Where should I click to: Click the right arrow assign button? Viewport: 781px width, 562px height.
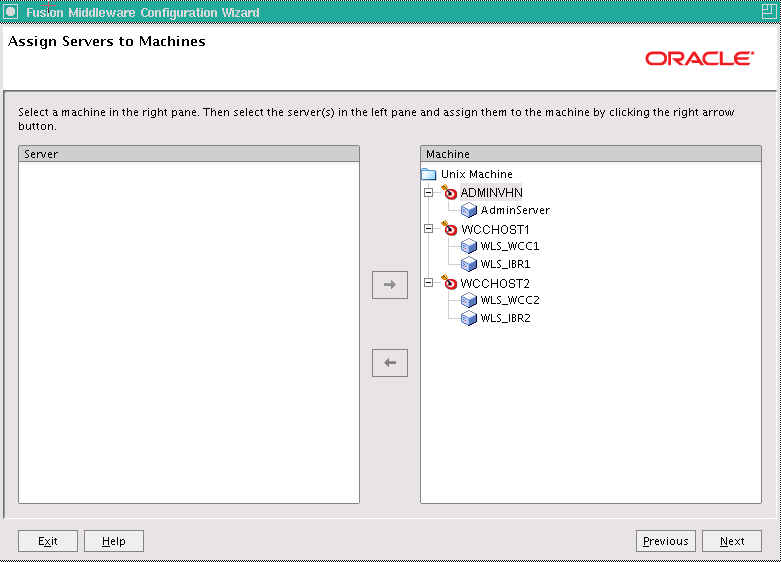tap(390, 285)
